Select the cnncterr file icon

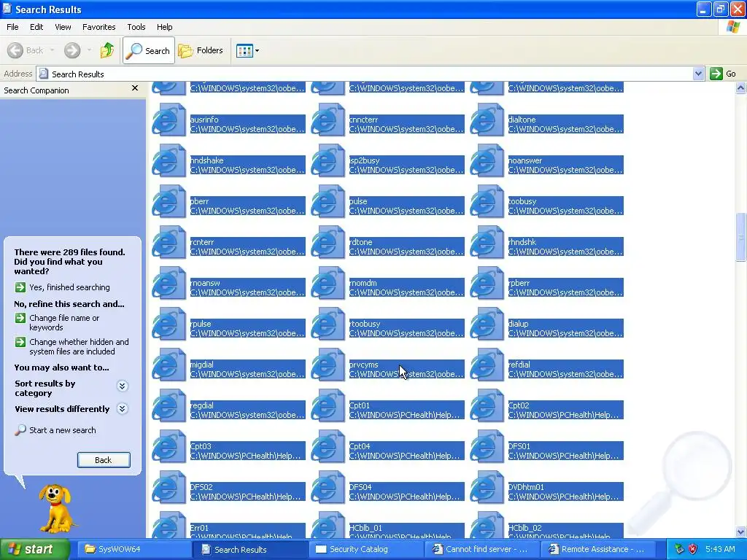328,120
